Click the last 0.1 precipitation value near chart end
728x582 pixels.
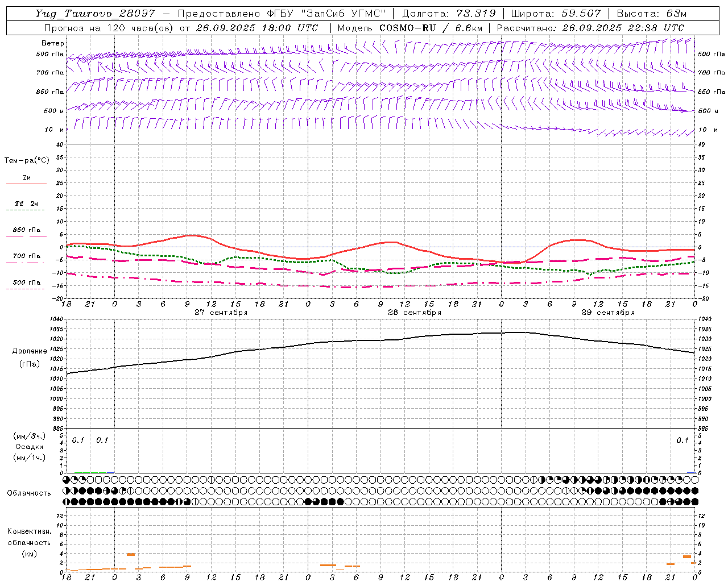click(x=682, y=440)
